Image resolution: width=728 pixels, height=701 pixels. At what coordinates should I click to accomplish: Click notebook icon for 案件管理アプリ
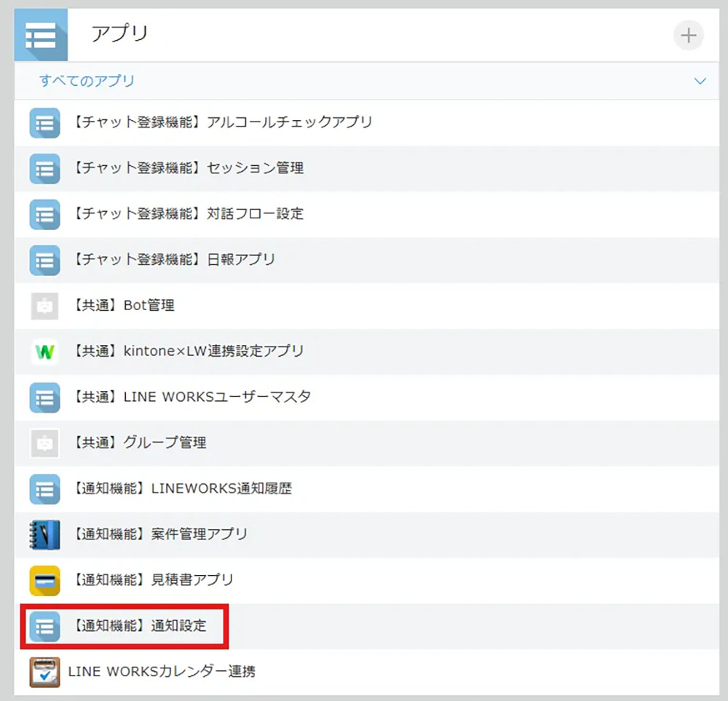[x=44, y=535]
